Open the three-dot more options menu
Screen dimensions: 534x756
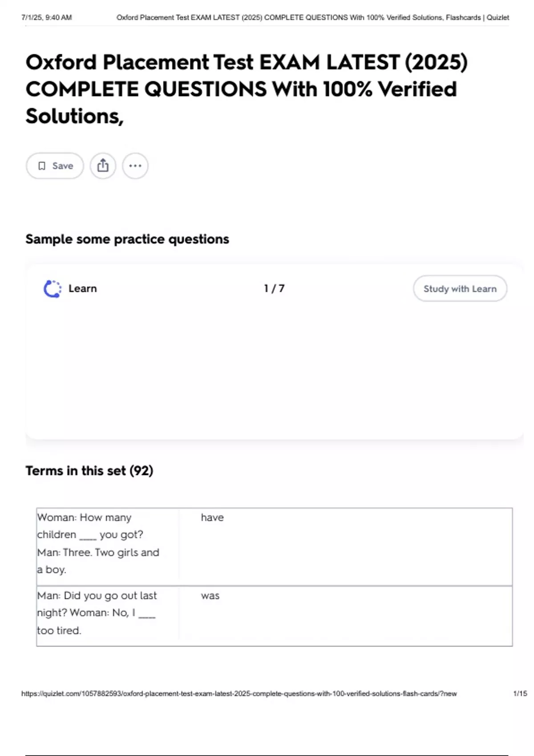135,166
